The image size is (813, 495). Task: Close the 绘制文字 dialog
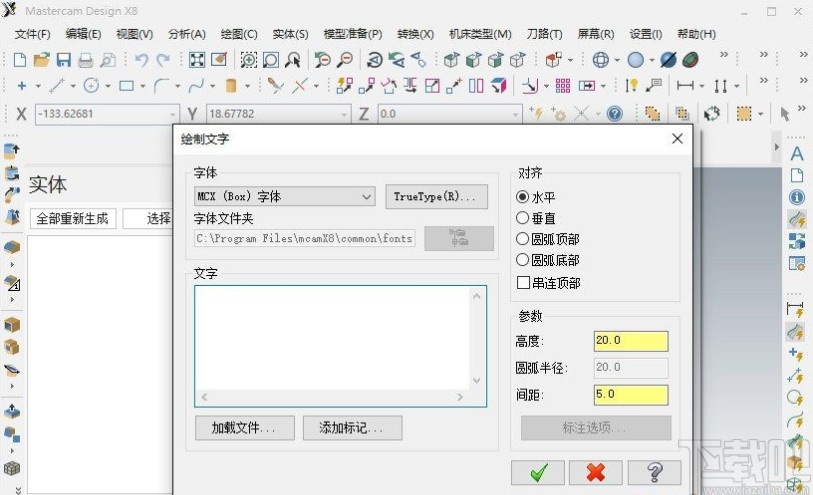pyautogui.click(x=677, y=138)
